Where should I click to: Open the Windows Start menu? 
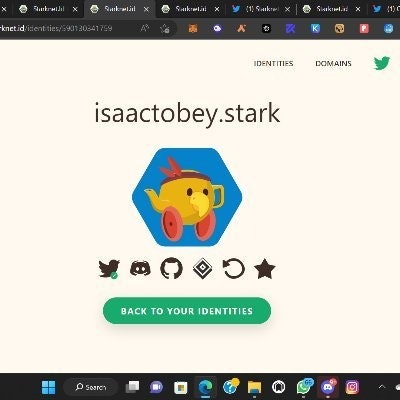pyautogui.click(x=49, y=387)
